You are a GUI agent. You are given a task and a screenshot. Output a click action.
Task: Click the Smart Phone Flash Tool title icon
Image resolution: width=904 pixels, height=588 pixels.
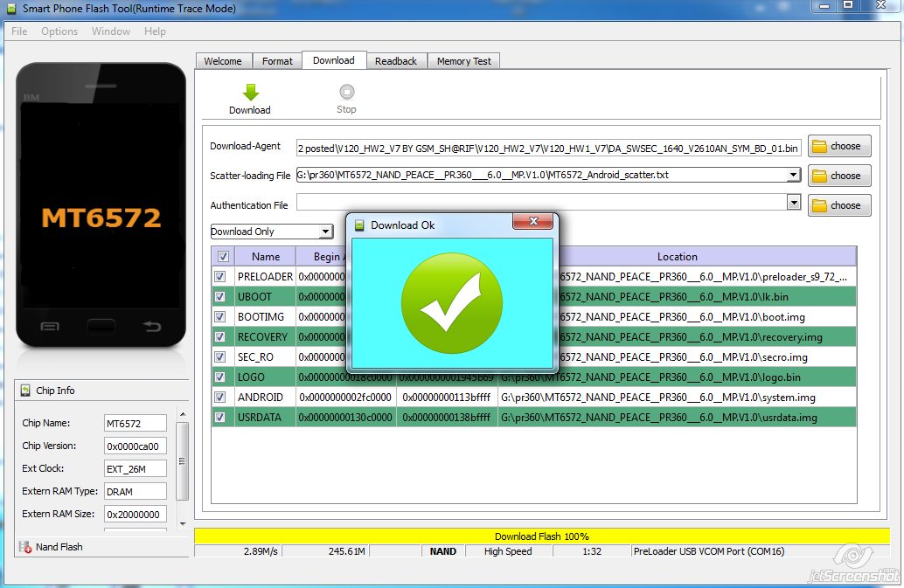[x=11, y=8]
